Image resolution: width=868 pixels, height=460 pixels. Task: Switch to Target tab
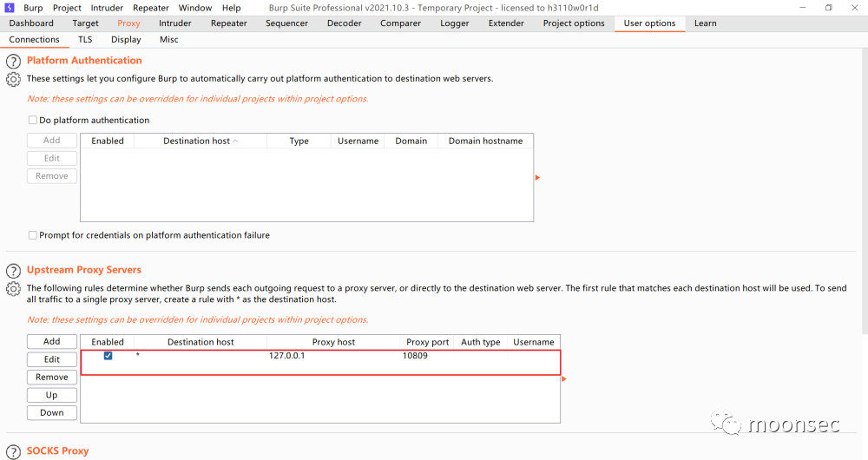coord(85,23)
